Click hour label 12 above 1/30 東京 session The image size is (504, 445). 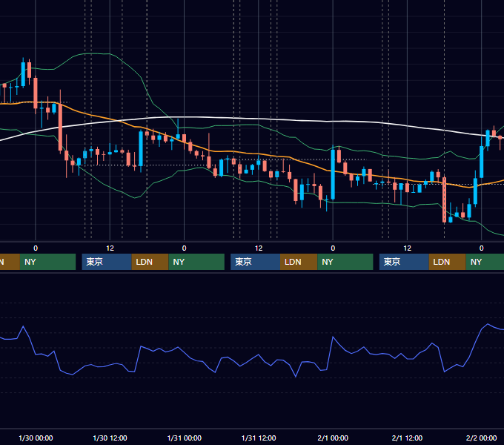pyautogui.click(x=110, y=248)
